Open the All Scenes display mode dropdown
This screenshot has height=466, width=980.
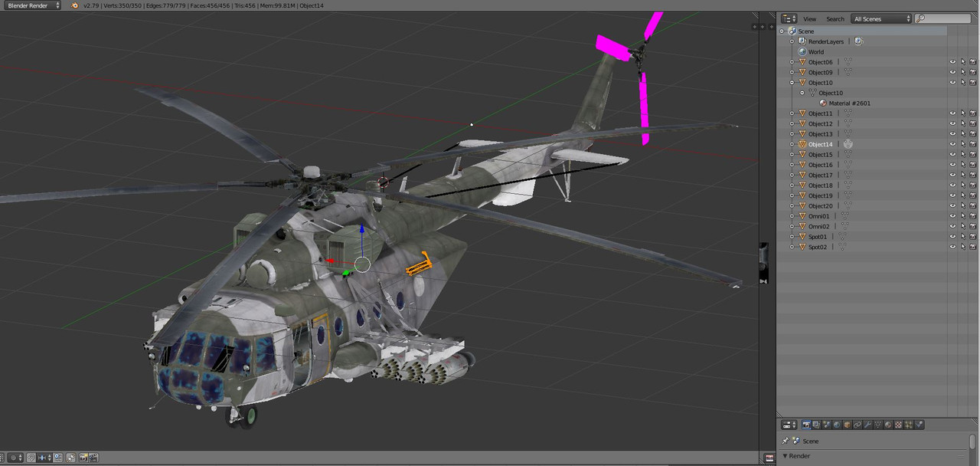(x=881, y=18)
